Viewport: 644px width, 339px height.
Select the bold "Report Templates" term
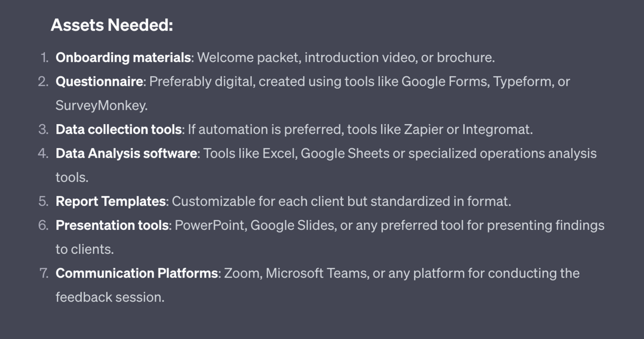[111, 201]
